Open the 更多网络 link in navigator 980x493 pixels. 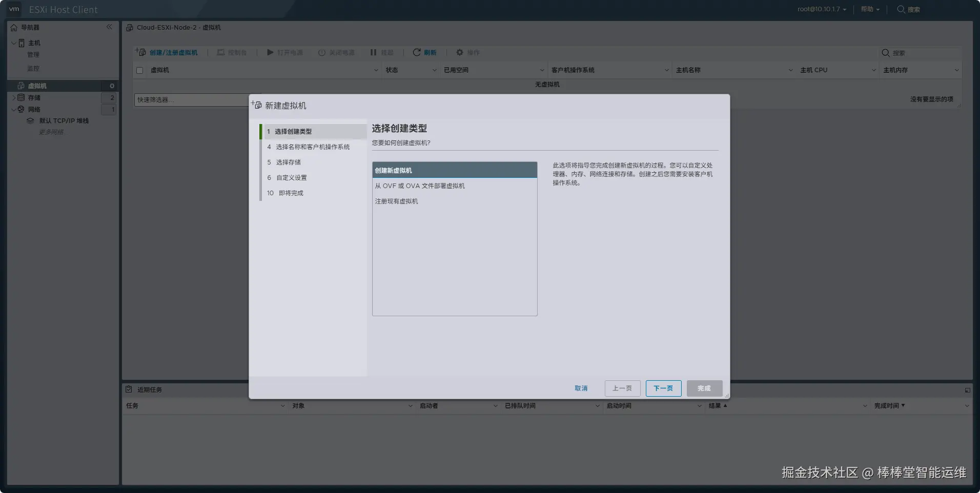tap(52, 132)
